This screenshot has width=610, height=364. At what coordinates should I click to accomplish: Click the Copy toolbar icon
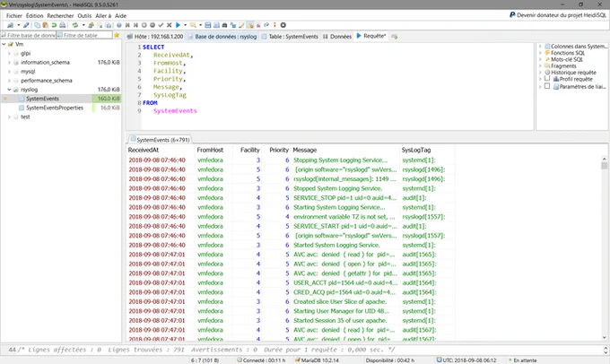(x=38, y=25)
